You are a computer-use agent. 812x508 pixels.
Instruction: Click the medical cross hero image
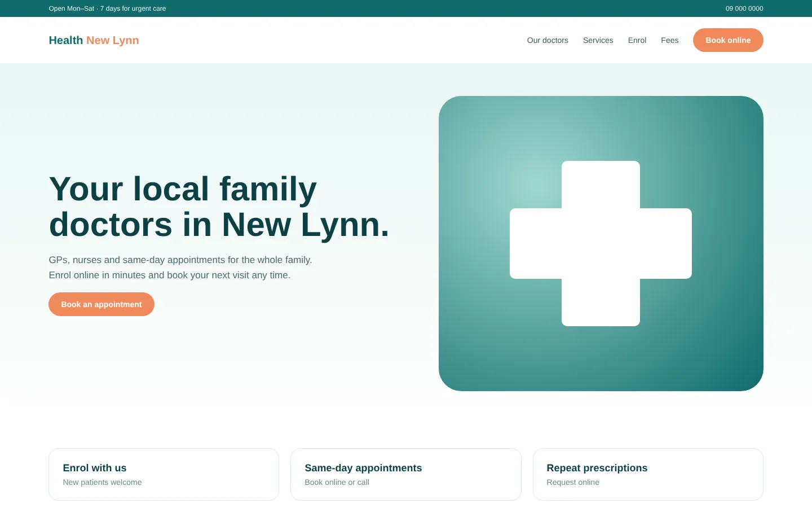[x=601, y=243]
